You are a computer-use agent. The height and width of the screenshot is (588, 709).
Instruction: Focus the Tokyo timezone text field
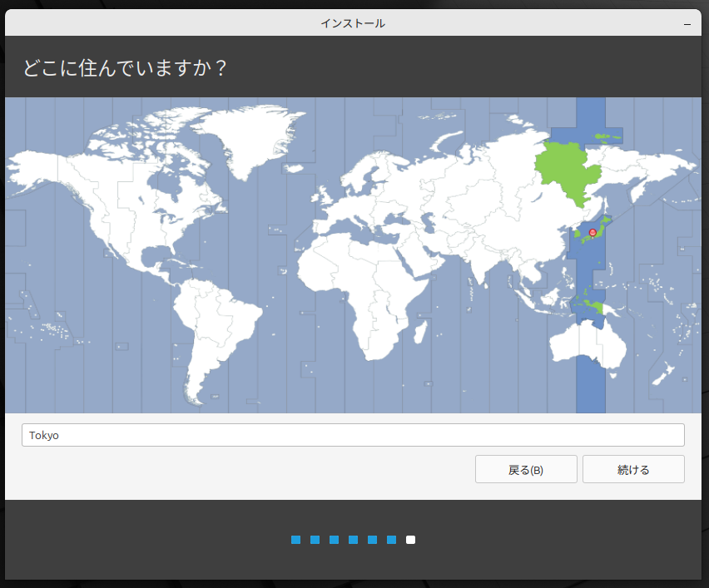coord(353,435)
